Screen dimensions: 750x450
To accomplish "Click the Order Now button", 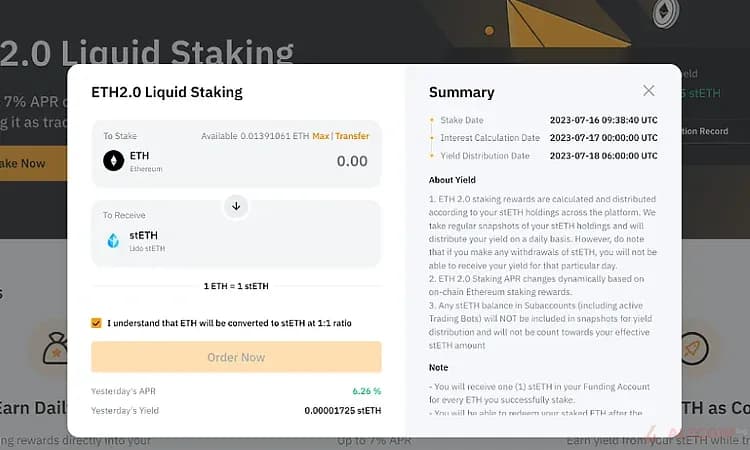I will 236,357.
